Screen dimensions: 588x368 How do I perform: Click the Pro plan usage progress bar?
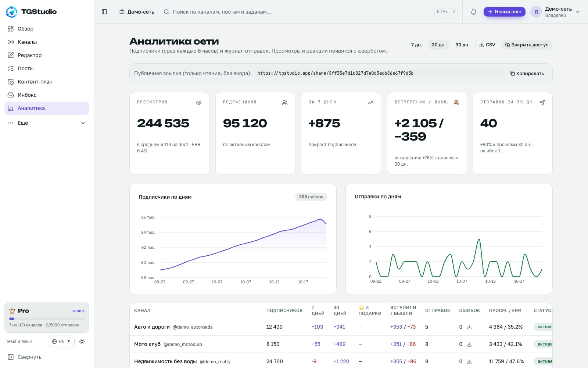(47, 319)
